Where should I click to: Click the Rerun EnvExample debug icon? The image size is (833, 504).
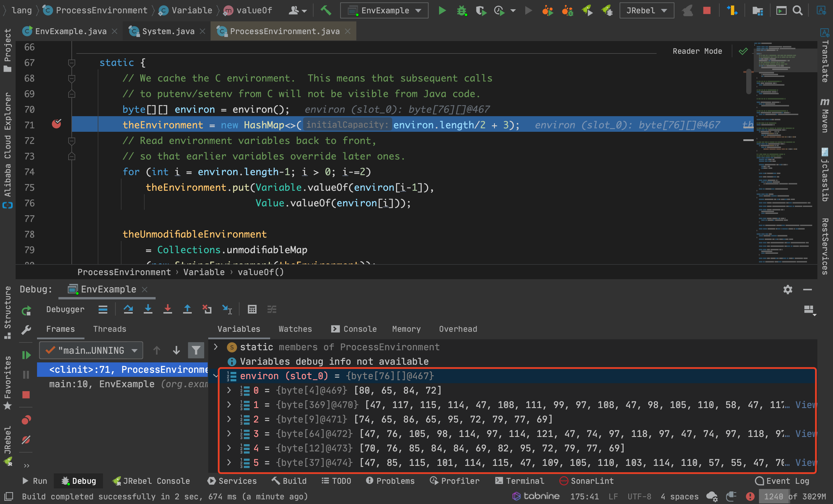click(26, 310)
